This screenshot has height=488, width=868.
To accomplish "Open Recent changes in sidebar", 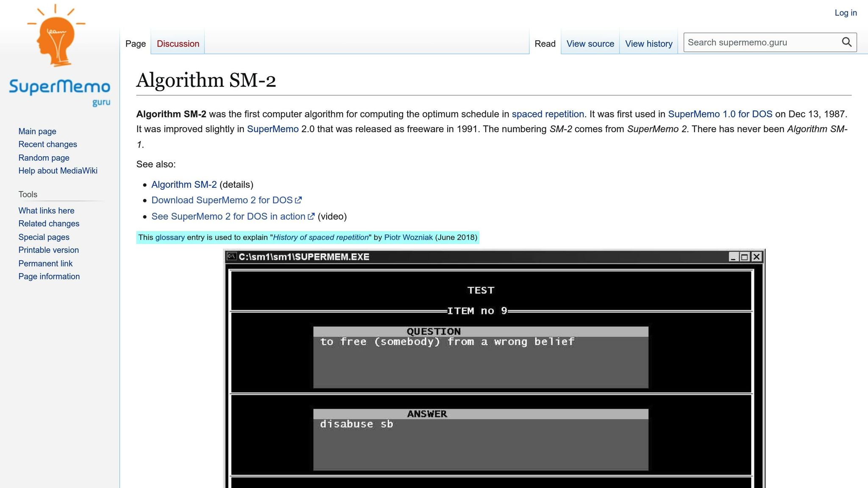I will (x=47, y=144).
